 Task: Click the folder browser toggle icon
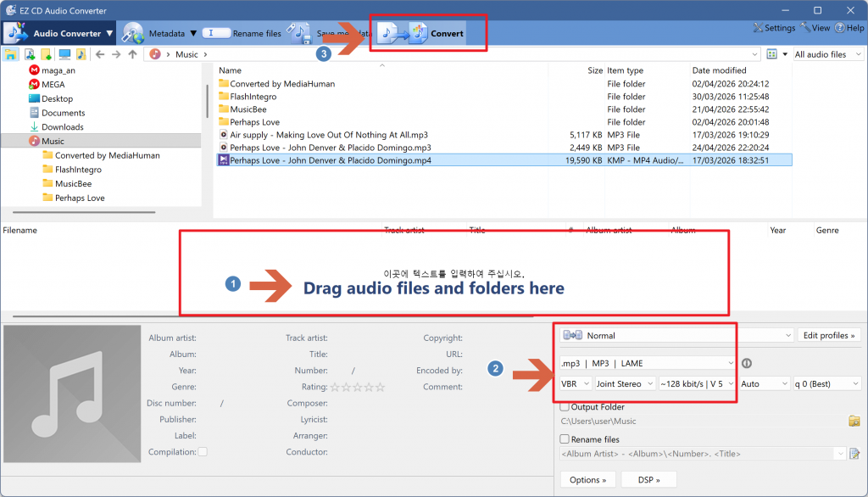click(10, 54)
